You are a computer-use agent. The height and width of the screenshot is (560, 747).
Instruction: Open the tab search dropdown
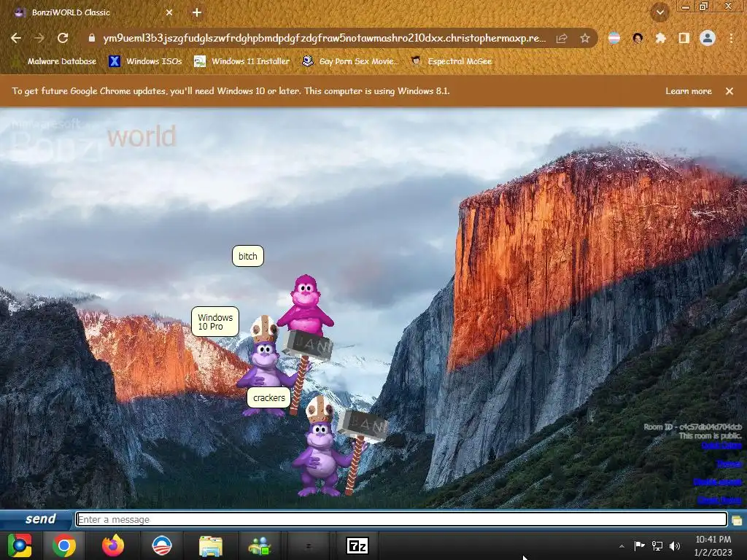[x=660, y=12]
